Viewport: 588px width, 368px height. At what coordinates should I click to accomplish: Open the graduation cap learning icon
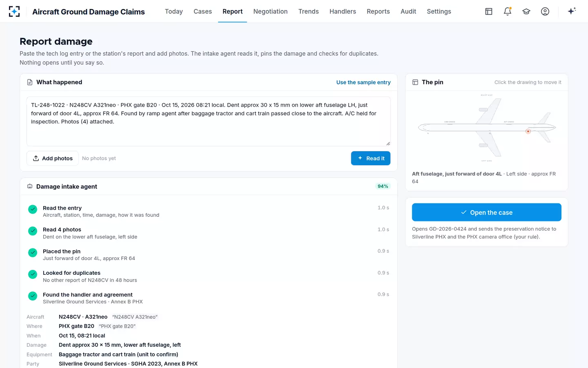526,11
